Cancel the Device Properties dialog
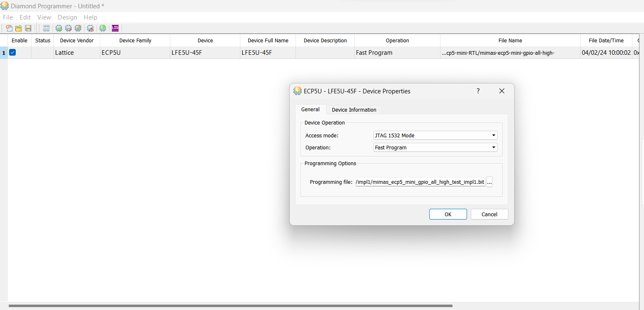Image resolution: width=644 pixels, height=310 pixels. pos(489,214)
